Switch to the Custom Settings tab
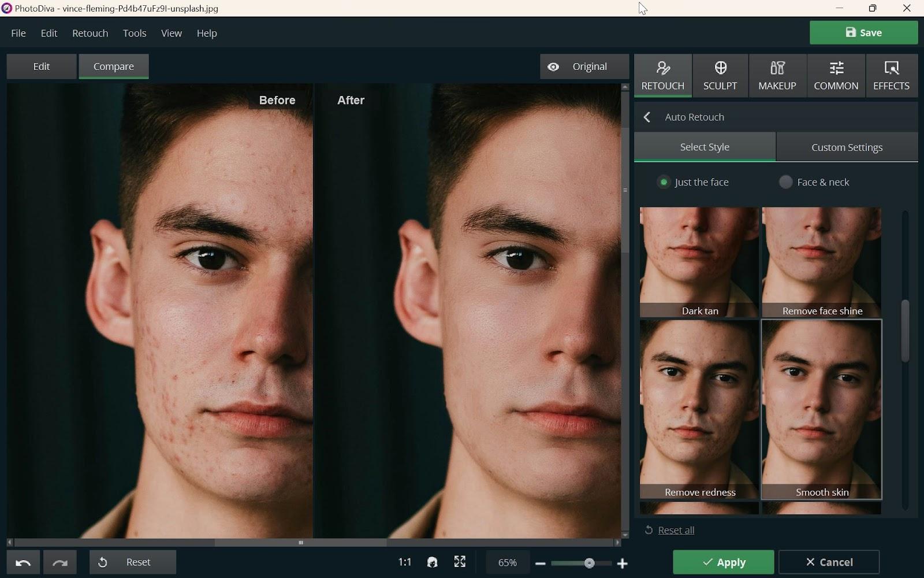Viewport: 924px width, 578px height. (x=847, y=147)
